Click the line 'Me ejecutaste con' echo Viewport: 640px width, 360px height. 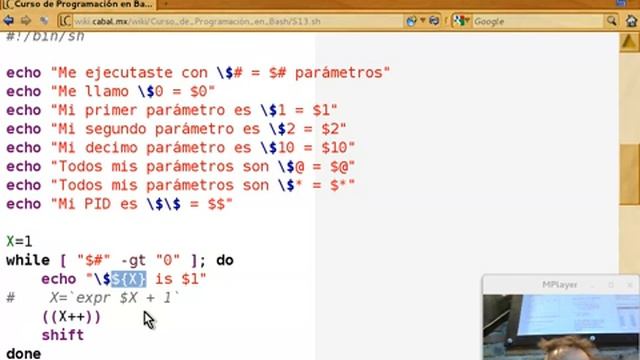[198, 73]
